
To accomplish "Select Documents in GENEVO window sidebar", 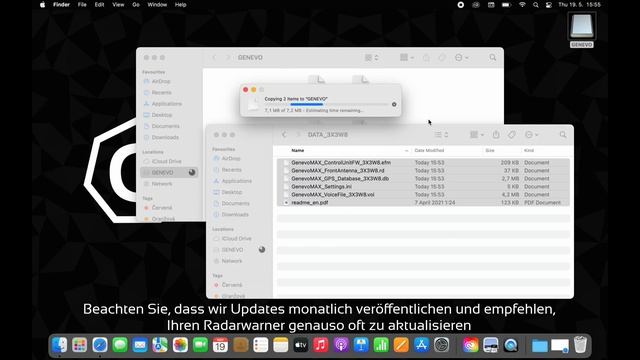I will tap(165, 126).
